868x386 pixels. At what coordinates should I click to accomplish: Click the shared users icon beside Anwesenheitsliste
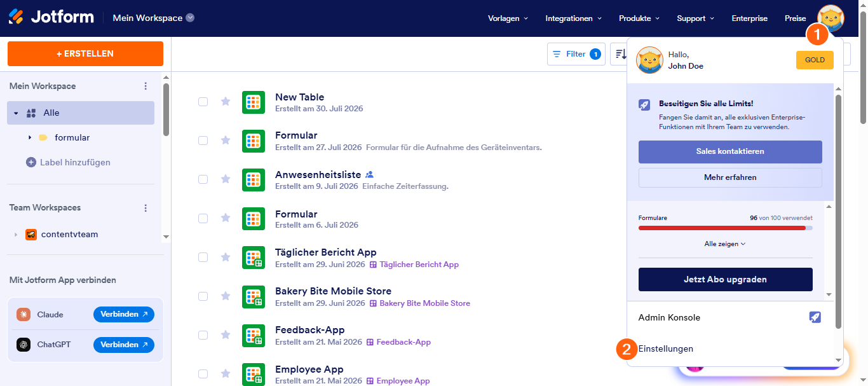[369, 174]
